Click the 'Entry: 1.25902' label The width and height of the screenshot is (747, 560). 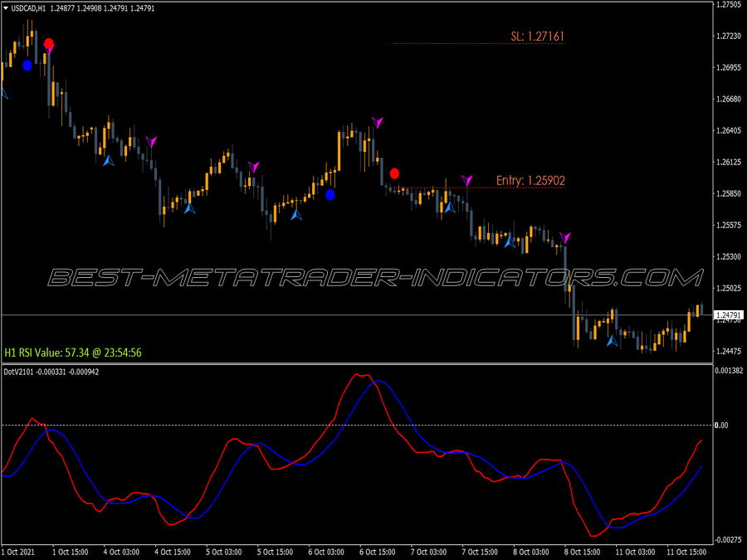tap(530, 181)
